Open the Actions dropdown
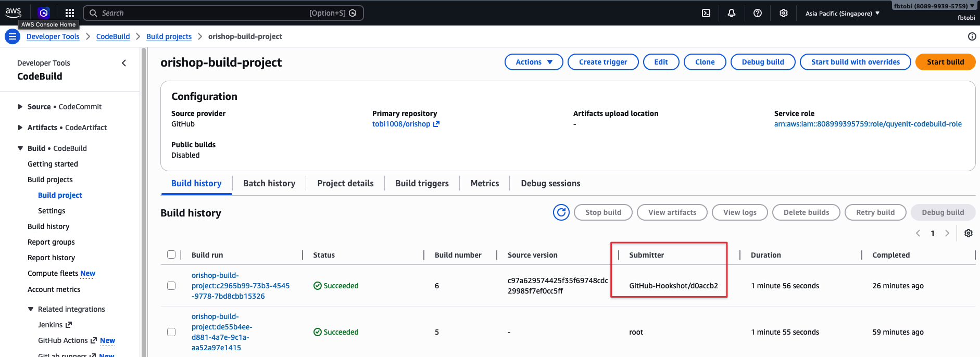 [534, 62]
